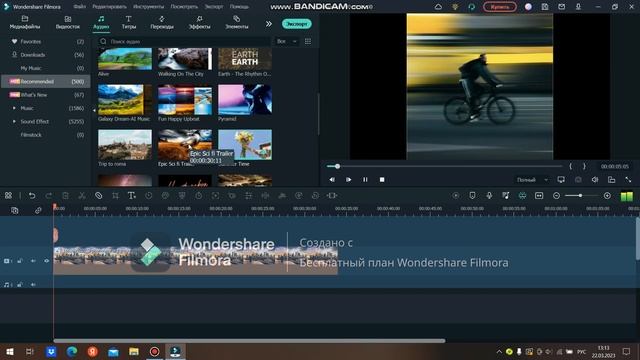The width and height of the screenshot is (640, 360).
Task: Click the timeline layout grid icon
Action: coord(8,196)
